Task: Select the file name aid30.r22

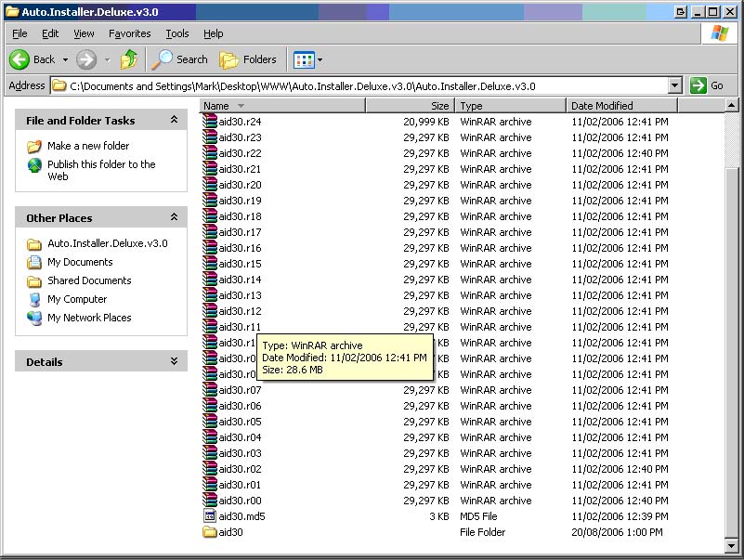Action: [240, 153]
